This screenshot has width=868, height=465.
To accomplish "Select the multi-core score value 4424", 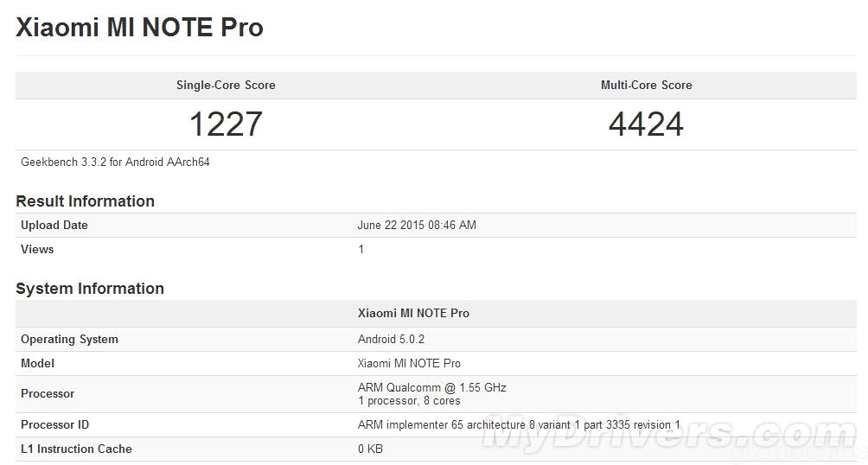I will pyautogui.click(x=646, y=124).
